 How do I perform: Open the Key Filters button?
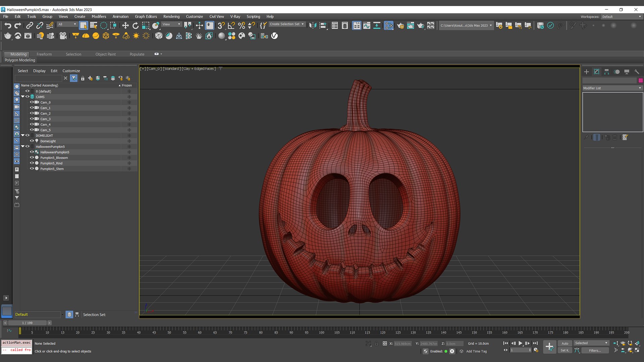595,350
